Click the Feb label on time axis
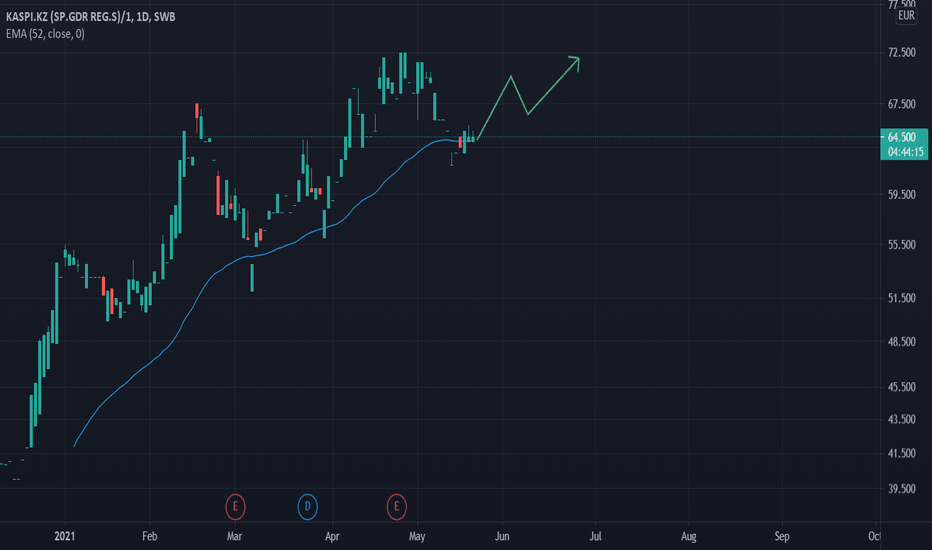 [150, 536]
